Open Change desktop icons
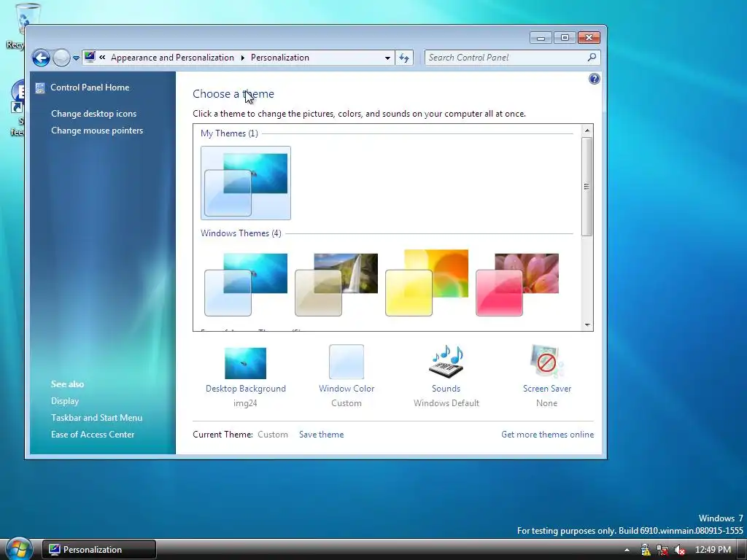Image resolution: width=747 pixels, height=560 pixels. 94,113
